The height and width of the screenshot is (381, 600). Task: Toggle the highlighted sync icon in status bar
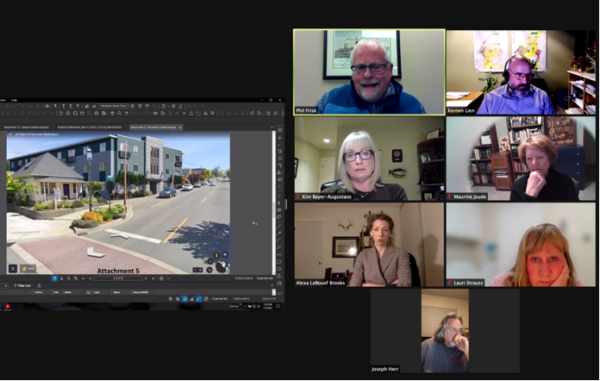pyautogui.click(x=199, y=299)
